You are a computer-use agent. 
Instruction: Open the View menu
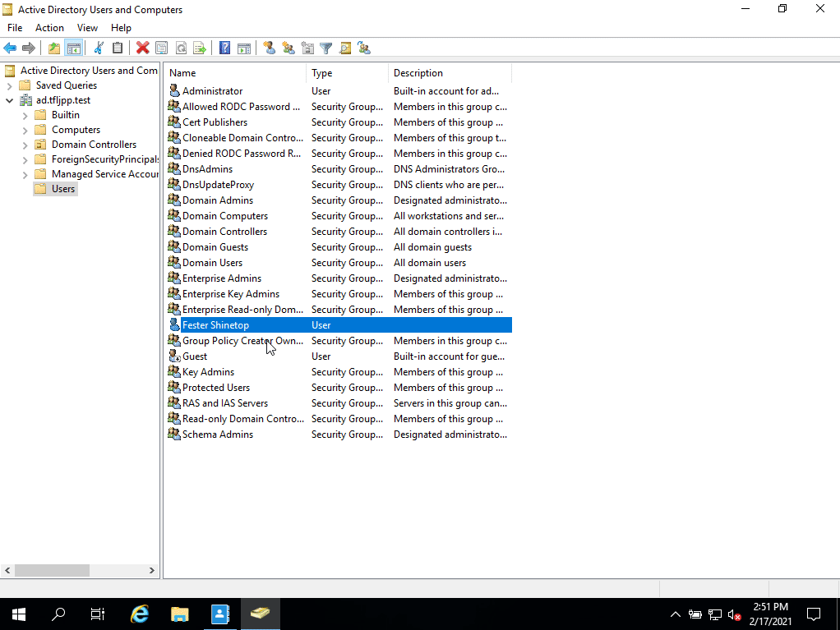click(x=87, y=28)
